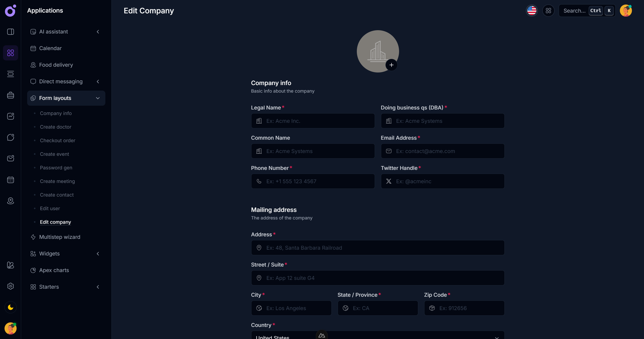Click the app logo at top left
The height and width of the screenshot is (339, 644).
click(10, 11)
